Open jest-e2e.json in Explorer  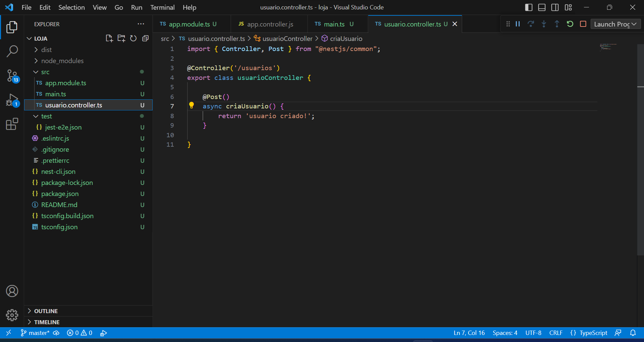(x=89, y=127)
